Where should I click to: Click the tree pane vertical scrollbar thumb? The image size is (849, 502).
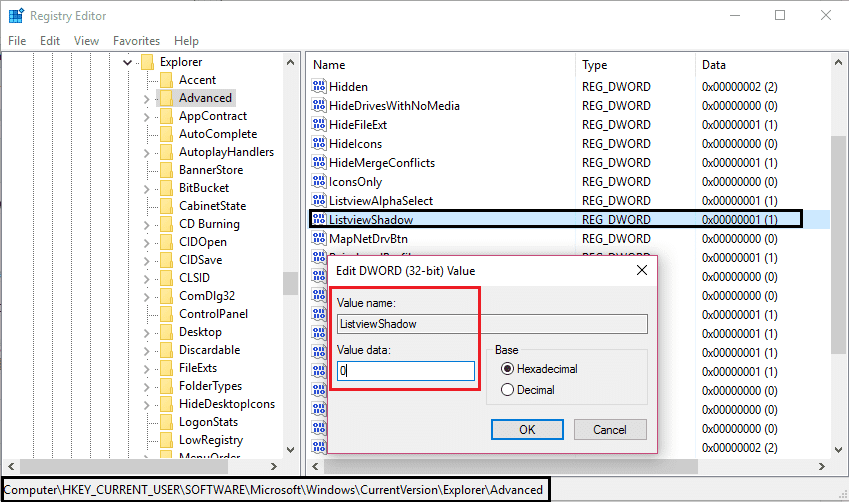290,283
